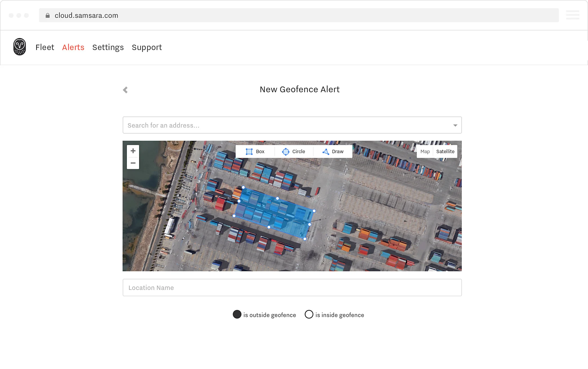Open the Support page
Image resolution: width=588 pixels, height=369 pixels.
point(147,47)
